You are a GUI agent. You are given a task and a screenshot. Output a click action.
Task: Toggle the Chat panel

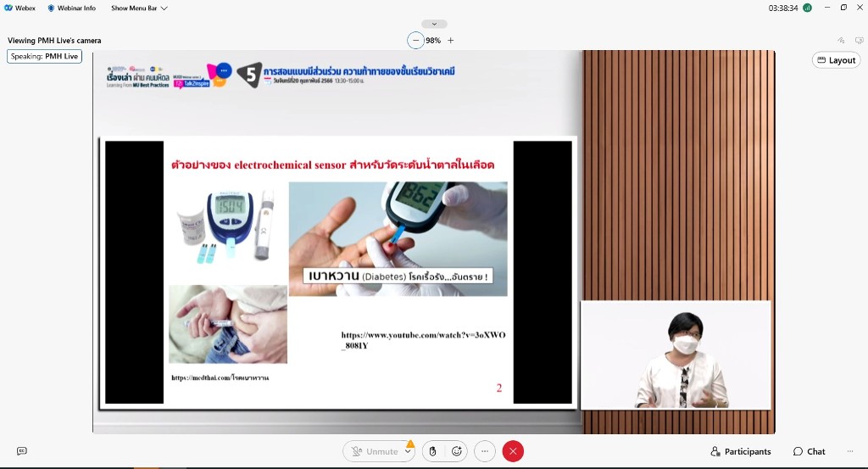pyautogui.click(x=809, y=451)
